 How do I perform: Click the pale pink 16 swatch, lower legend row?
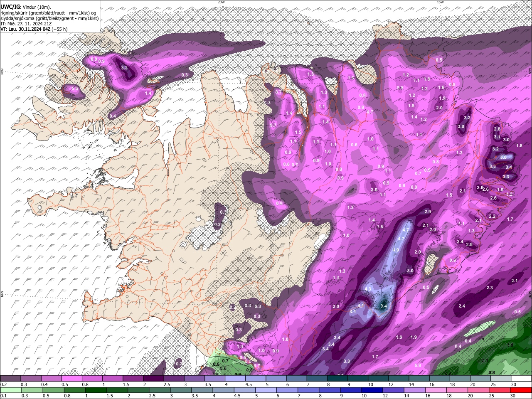point(436,390)
